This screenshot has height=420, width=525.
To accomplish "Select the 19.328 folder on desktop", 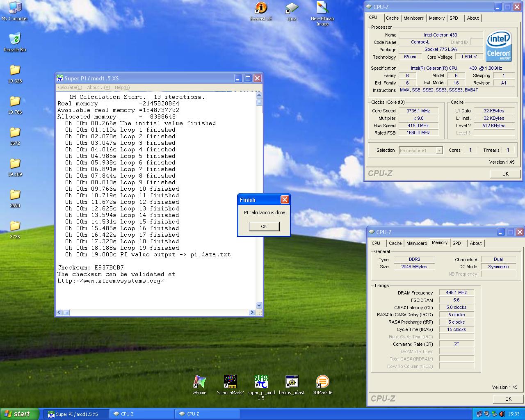I will [x=15, y=73].
